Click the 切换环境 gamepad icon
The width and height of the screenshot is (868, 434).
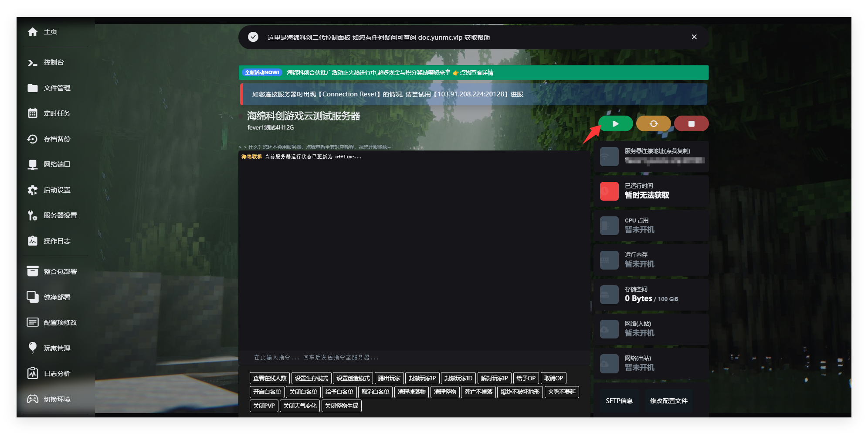[33, 399]
